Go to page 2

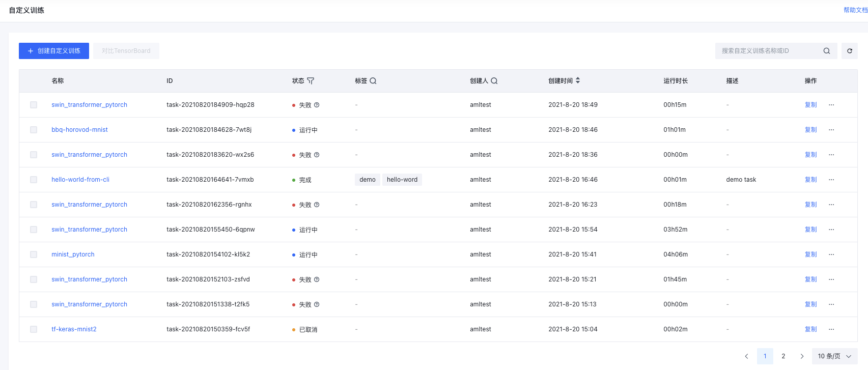click(783, 356)
